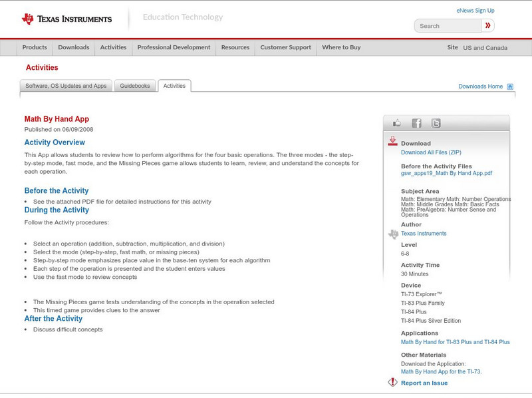Switch to the Guidebooks tab
The image size is (532, 398).
136,86
